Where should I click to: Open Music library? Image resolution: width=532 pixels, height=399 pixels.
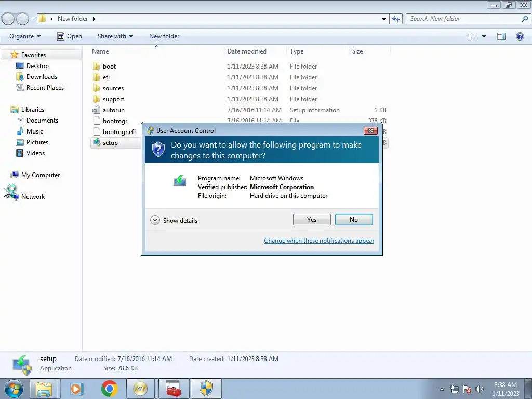35,131
